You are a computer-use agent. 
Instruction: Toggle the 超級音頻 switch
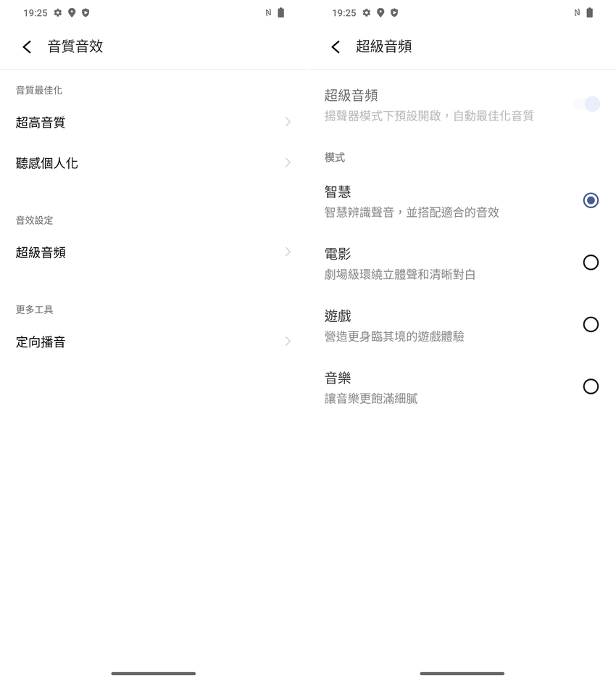pyautogui.click(x=587, y=104)
